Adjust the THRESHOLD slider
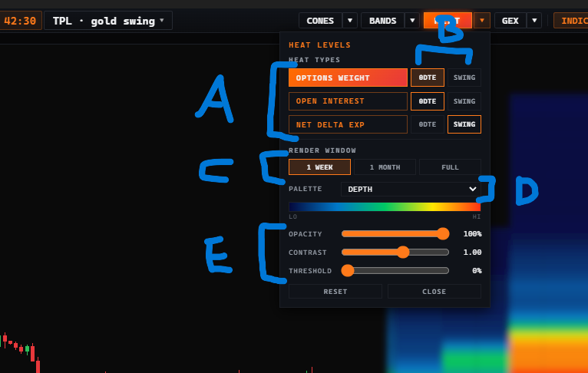The height and width of the screenshot is (373, 588). click(x=395, y=271)
